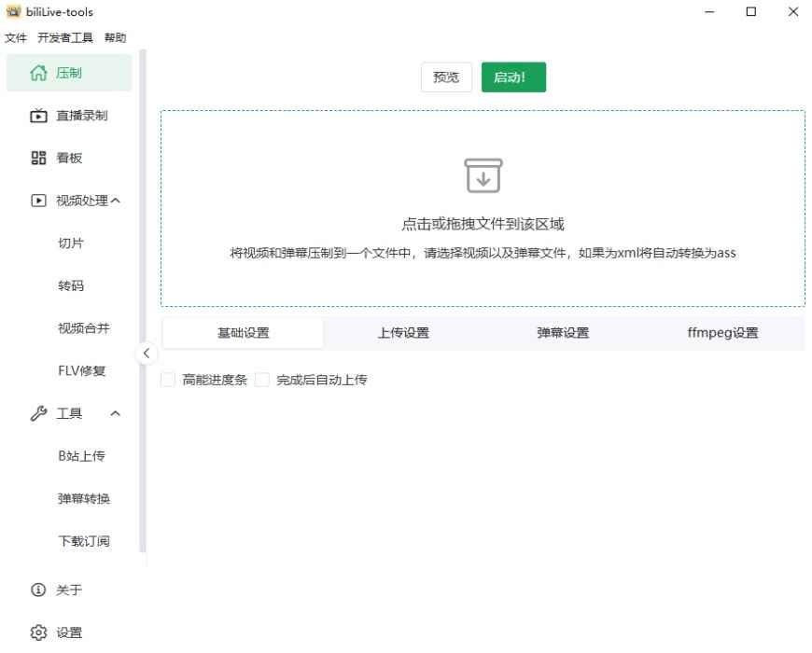The image size is (812, 653).
Task: Collapse the 工具 submenu chevron
Action: click(x=116, y=413)
